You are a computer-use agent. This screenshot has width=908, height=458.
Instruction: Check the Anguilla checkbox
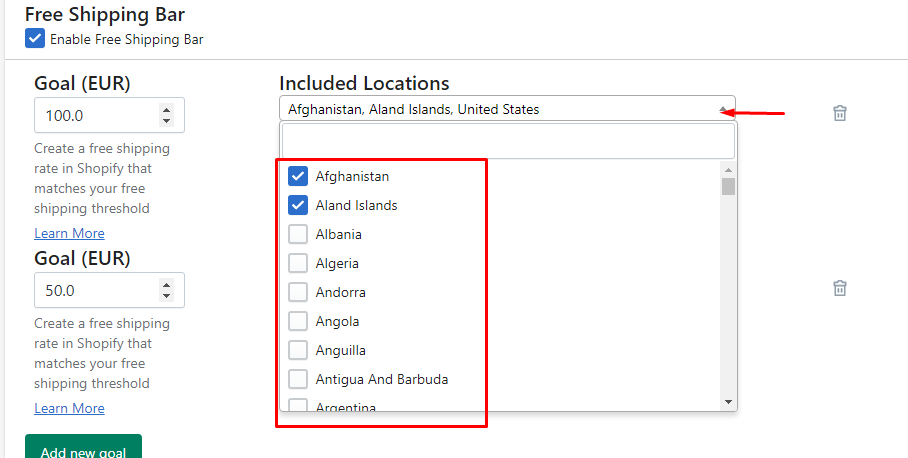pyautogui.click(x=298, y=350)
